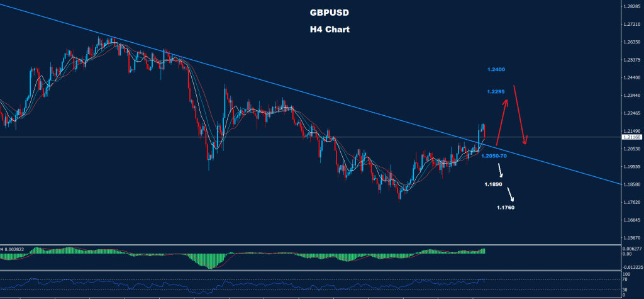Click the GBPUSD chart title
Screen dimensions: 644x299
point(330,13)
